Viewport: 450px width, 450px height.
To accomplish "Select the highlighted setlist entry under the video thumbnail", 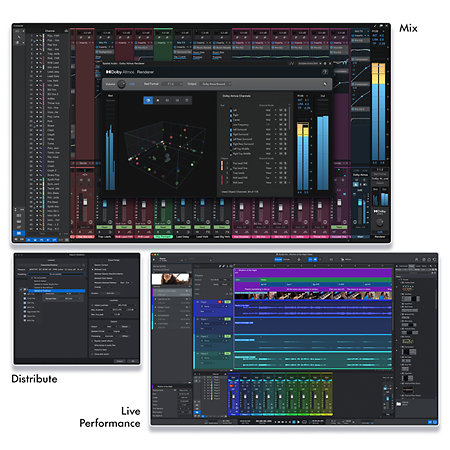I will click(x=172, y=292).
